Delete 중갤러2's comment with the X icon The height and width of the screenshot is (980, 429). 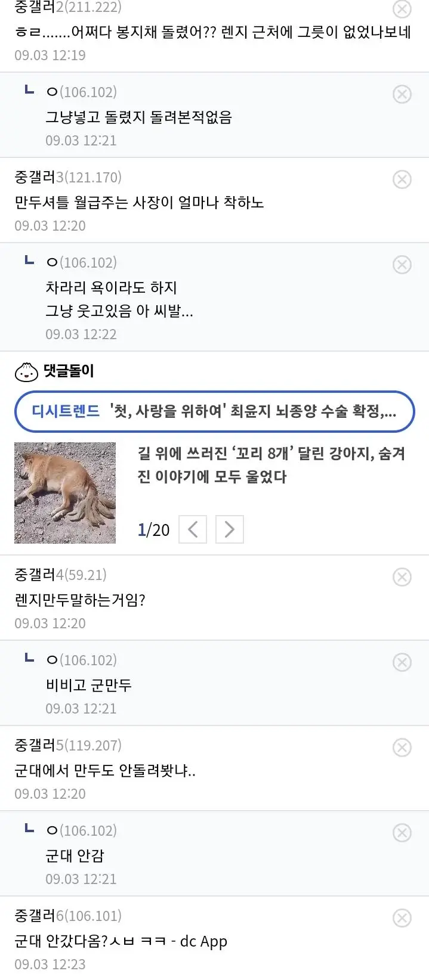click(402, 9)
